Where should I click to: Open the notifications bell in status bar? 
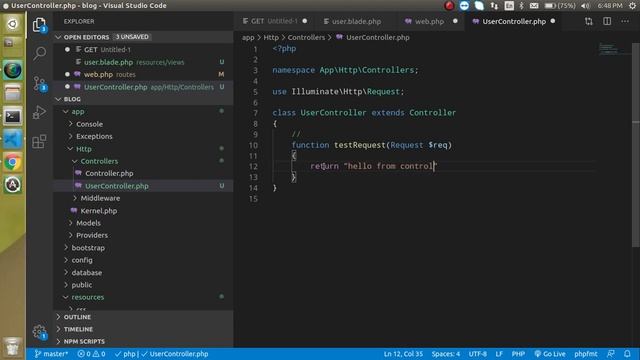point(627,354)
